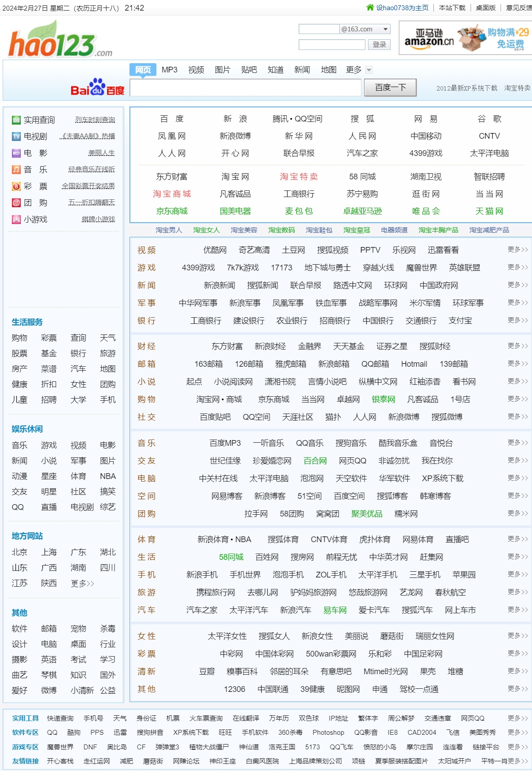Expand 更多>> in the 银行 category row
This screenshot has width=532, height=771.
pyautogui.click(x=517, y=320)
